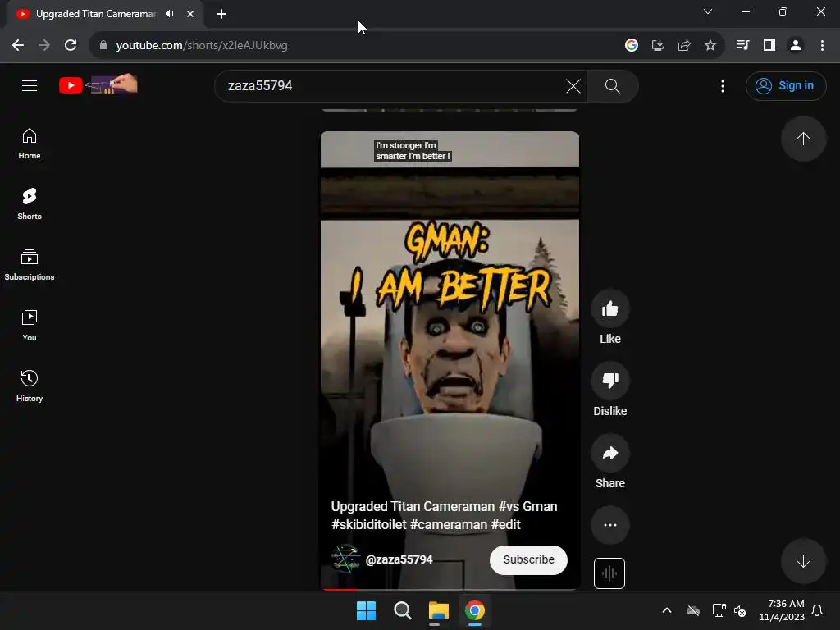The image size is (840, 630).
Task: Show hidden system tray icons
Action: click(x=667, y=610)
